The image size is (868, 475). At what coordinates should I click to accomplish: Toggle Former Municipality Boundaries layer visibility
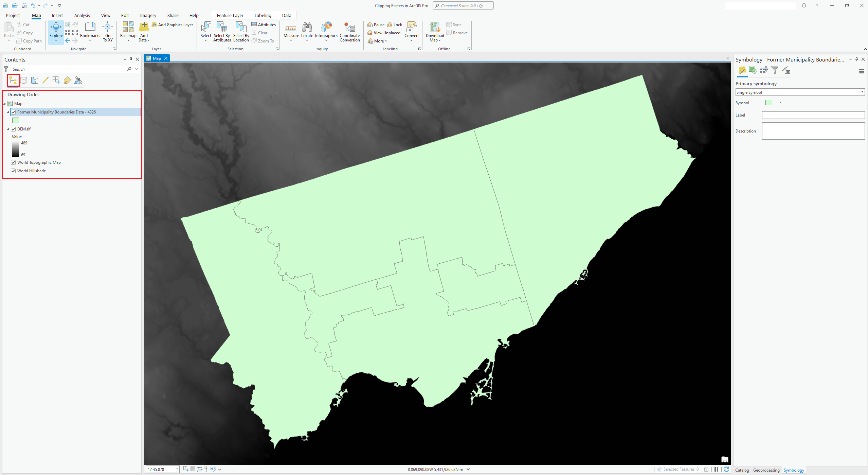pos(14,112)
